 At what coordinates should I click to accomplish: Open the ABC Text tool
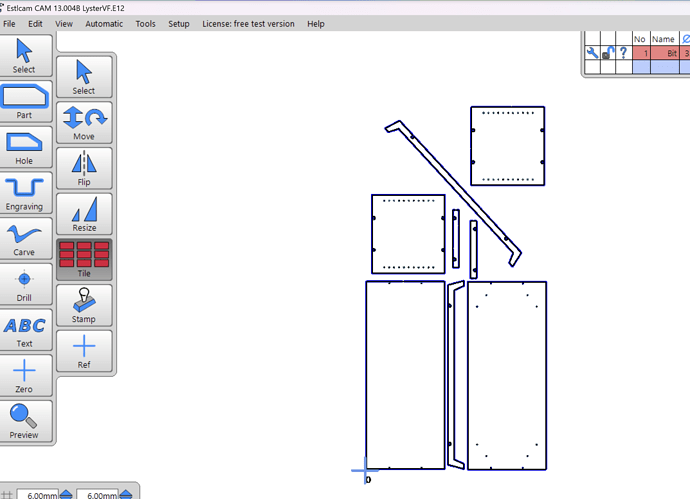click(24, 330)
